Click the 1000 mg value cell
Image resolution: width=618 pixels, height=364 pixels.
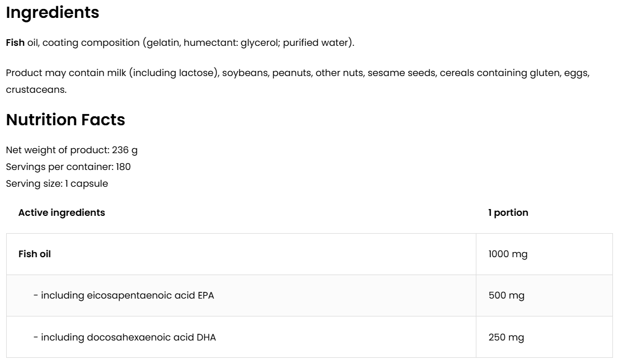(x=508, y=254)
